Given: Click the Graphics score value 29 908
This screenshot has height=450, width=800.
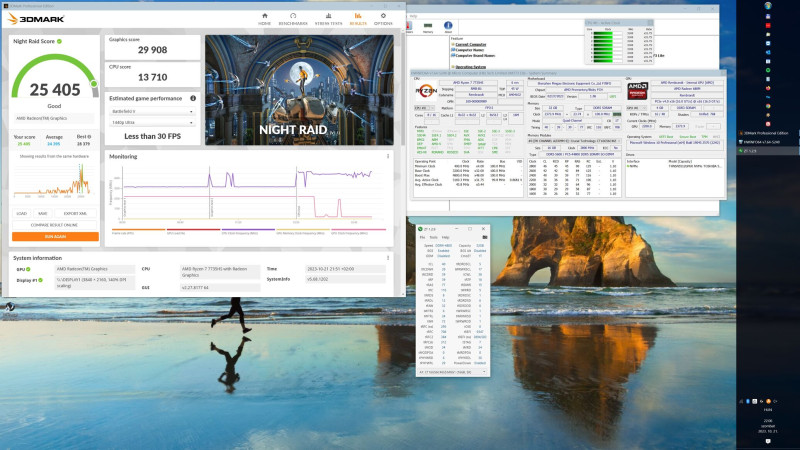Looking at the screenshot, I should (x=153, y=50).
